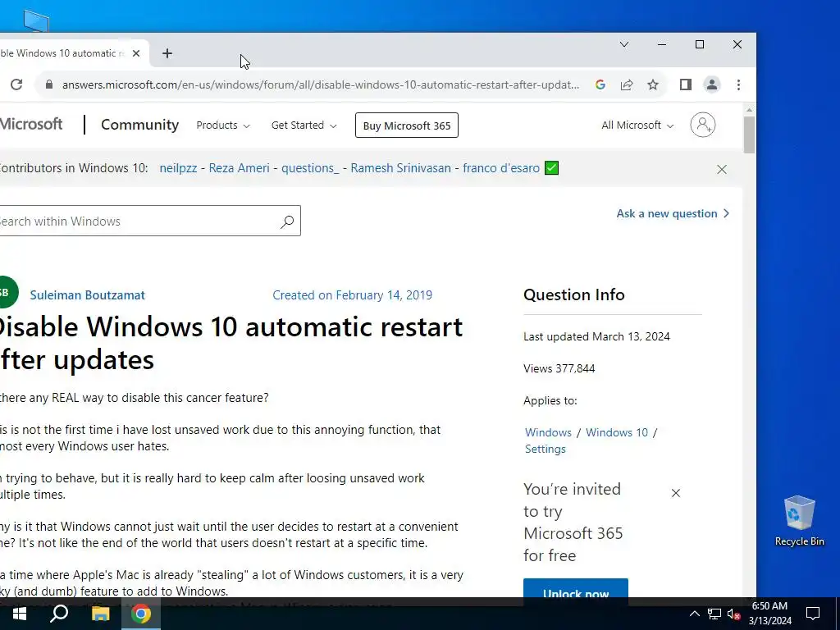Click the search magnifier icon
Image resolution: width=840 pixels, height=630 pixels.
(287, 221)
